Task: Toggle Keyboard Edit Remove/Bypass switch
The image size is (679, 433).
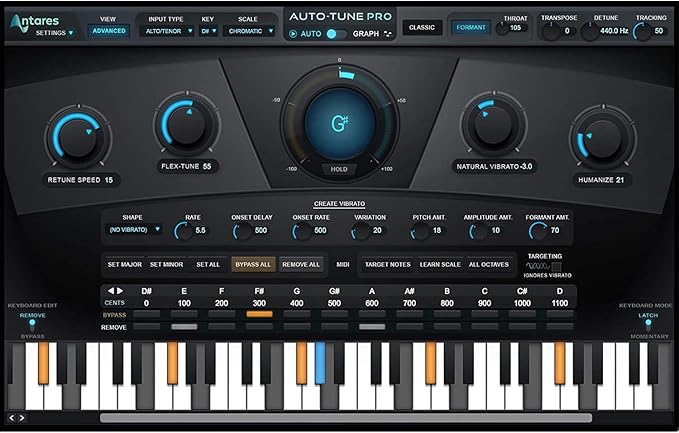Action: (x=32, y=325)
